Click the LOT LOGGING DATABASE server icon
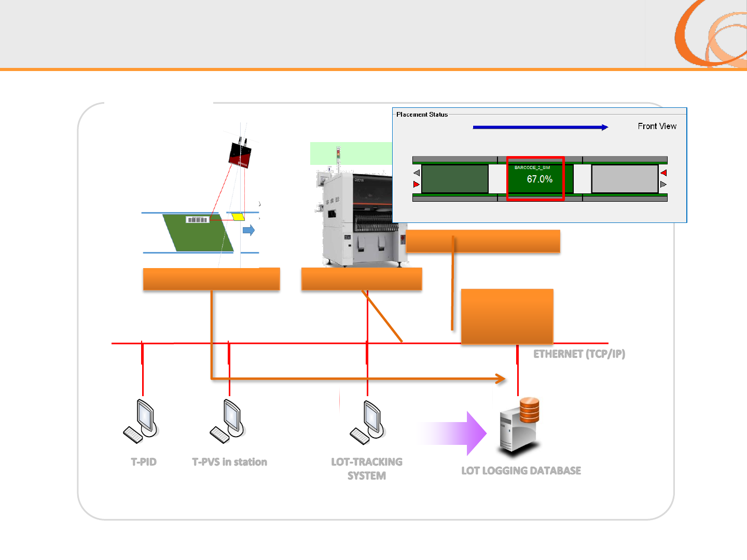 (520, 427)
